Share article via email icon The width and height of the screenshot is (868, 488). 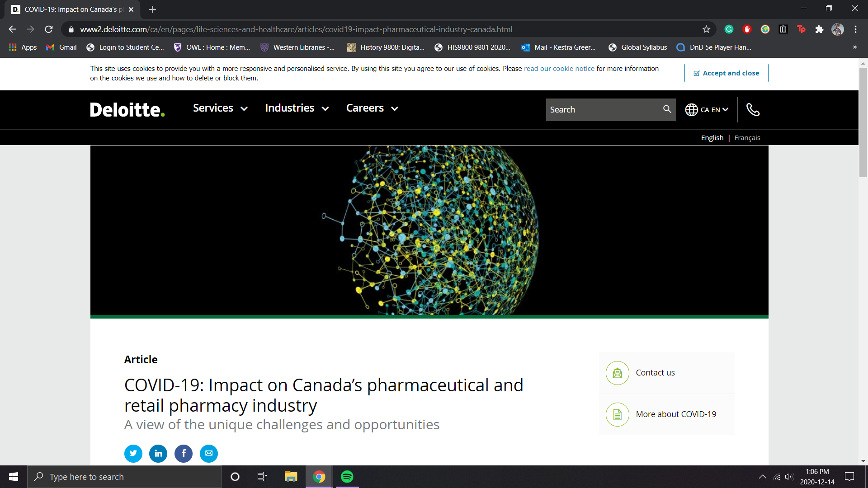(x=209, y=453)
